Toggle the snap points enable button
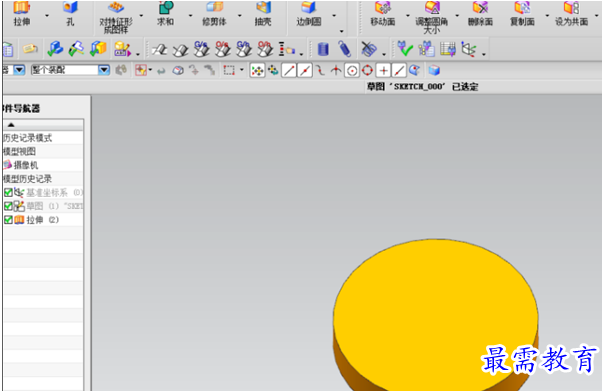The image size is (605, 391). pyautogui.click(x=257, y=71)
